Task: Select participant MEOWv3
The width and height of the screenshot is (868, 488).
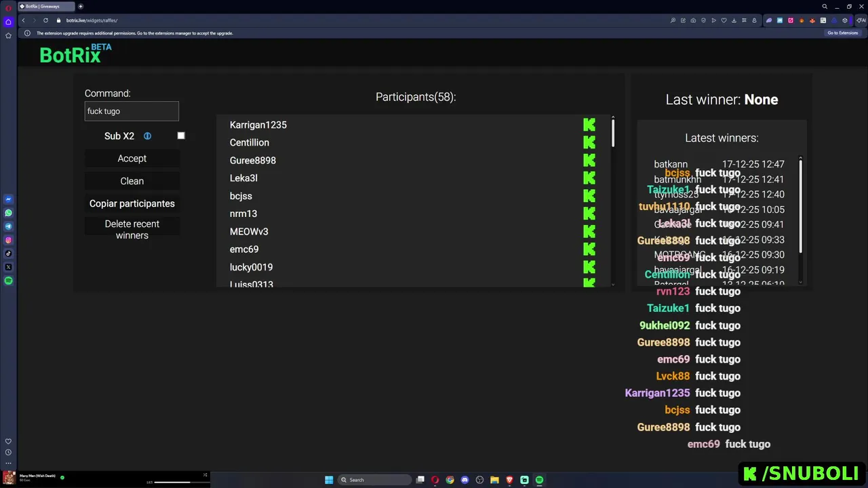Action: tap(249, 231)
